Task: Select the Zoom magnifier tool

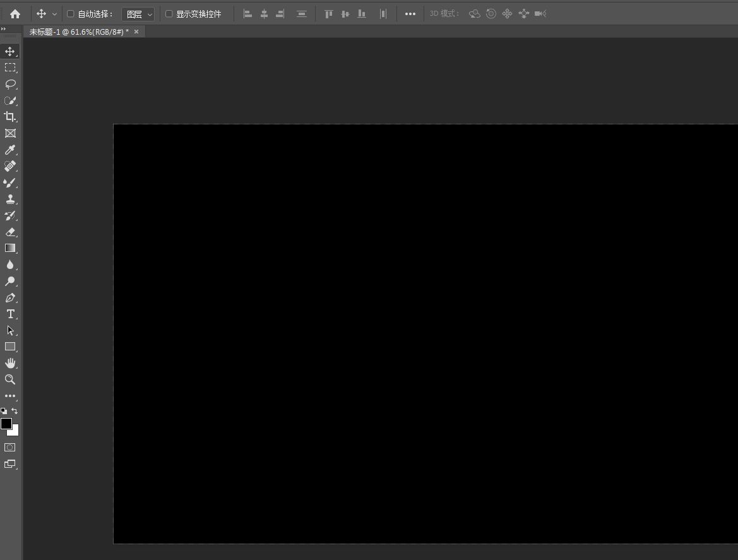Action: pyautogui.click(x=10, y=379)
